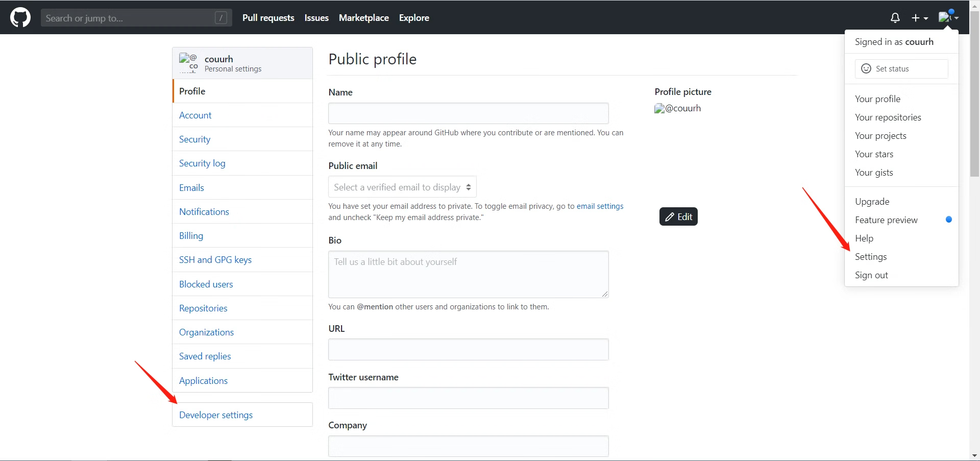Click the @couurh profile picture image
980x461 pixels.
(x=678, y=108)
